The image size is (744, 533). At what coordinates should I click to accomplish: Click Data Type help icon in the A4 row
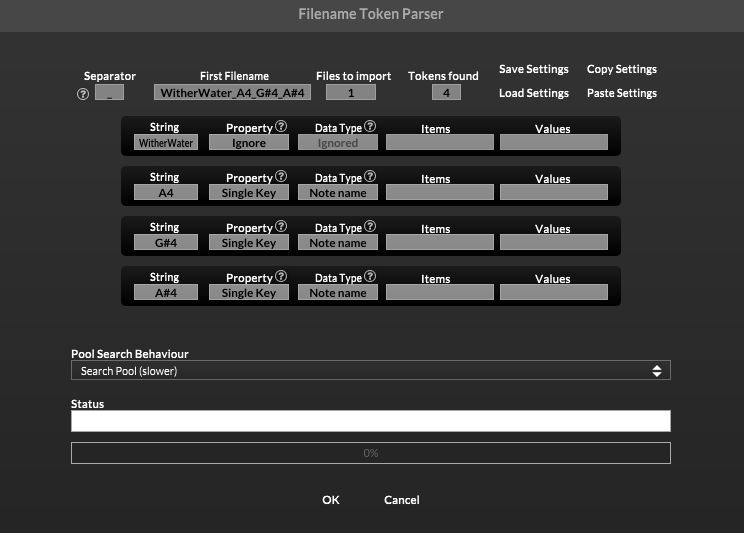tap(370, 177)
